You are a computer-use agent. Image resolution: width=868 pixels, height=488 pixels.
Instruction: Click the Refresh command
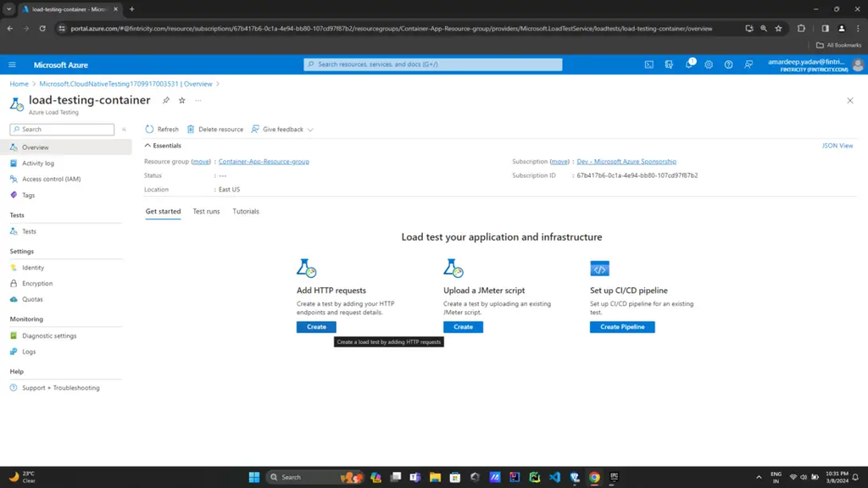[163, 129]
